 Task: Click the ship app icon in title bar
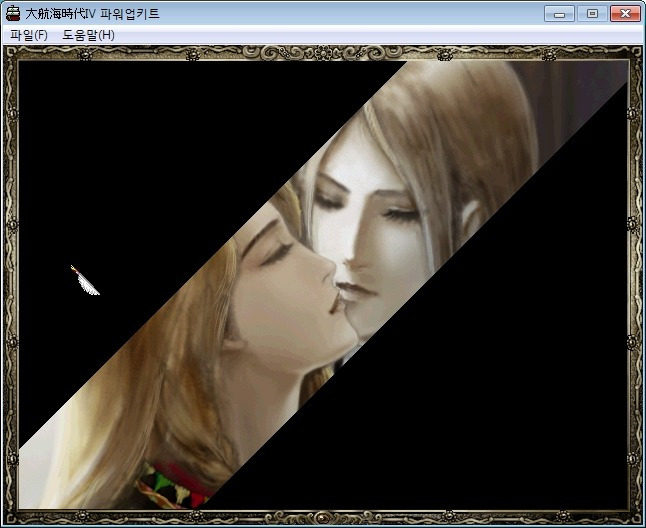[13, 14]
